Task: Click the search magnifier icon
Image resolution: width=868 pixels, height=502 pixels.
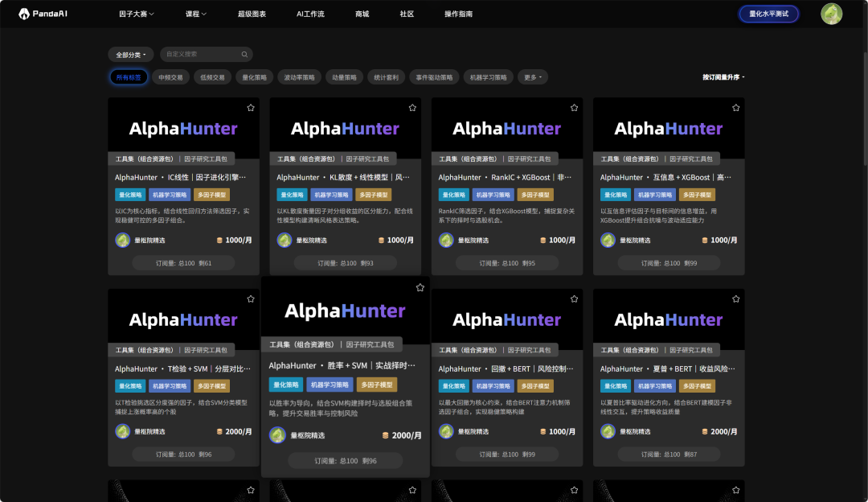Action: 244,54
